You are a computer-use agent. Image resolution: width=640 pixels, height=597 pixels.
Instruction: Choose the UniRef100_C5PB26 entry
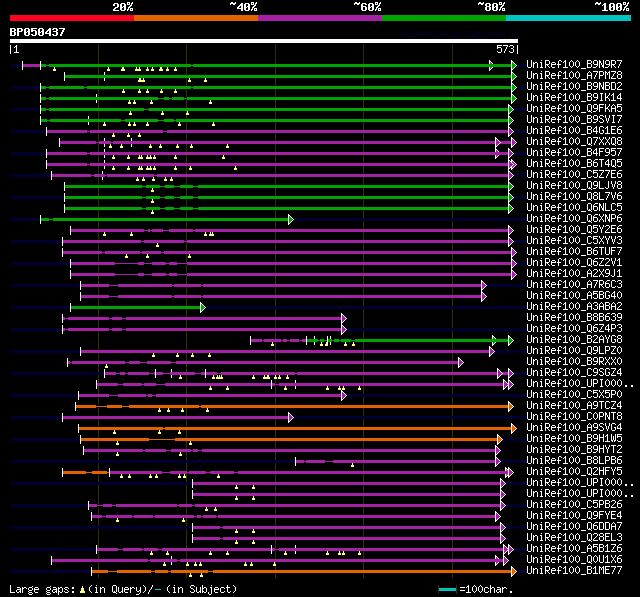(x=574, y=505)
